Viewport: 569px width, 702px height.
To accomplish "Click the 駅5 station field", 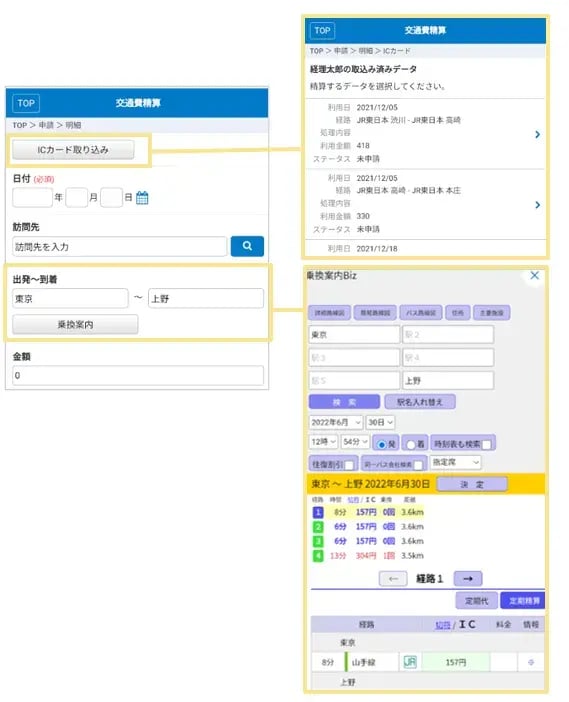I will point(354,381).
